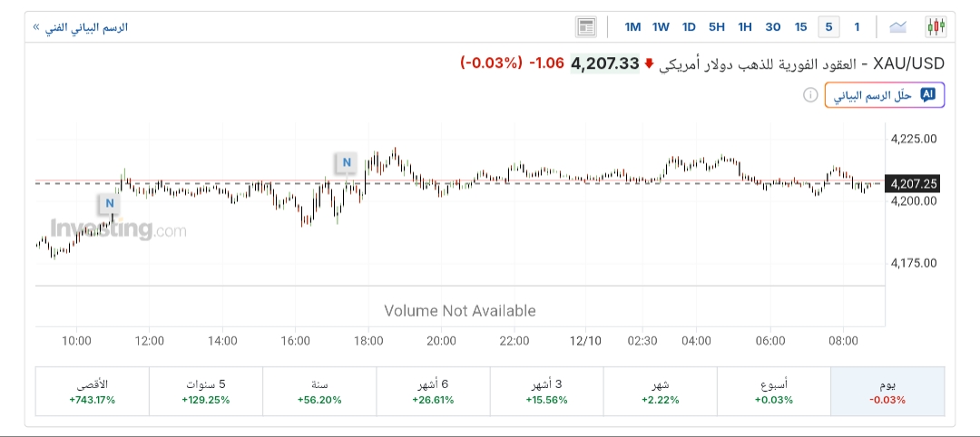This screenshot has height=437, width=980.
Task: Select the 1D timeframe
Action: pos(689,26)
